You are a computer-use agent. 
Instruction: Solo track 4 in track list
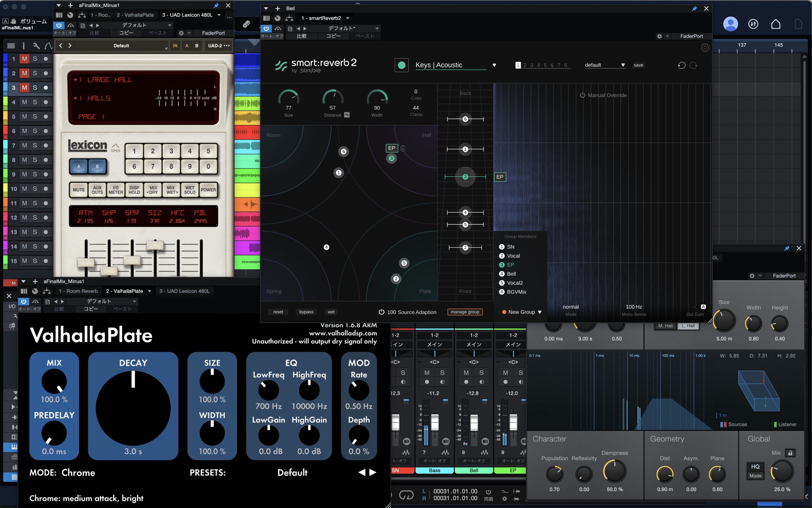[35, 102]
